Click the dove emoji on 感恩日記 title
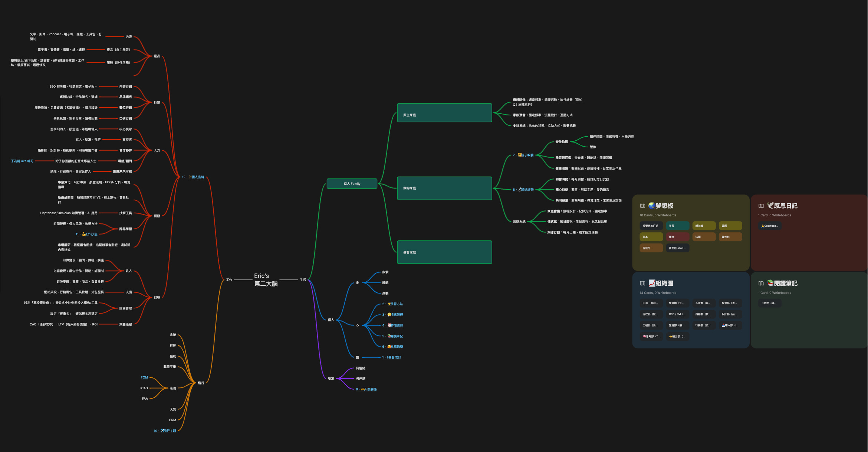868x452 pixels. pos(770,206)
